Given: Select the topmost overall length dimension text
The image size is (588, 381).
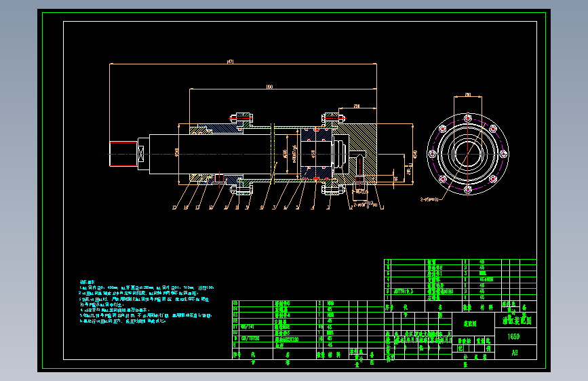Looking at the screenshot, I should (x=231, y=62).
